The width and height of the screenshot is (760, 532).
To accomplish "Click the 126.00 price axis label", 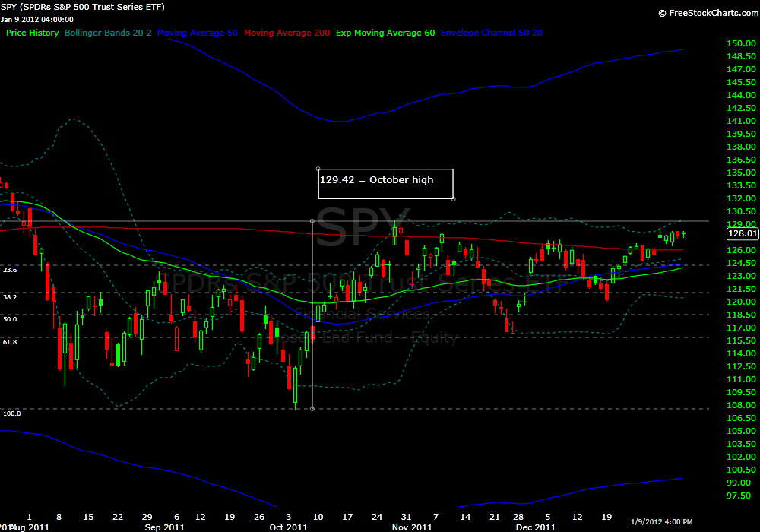I will [741, 250].
